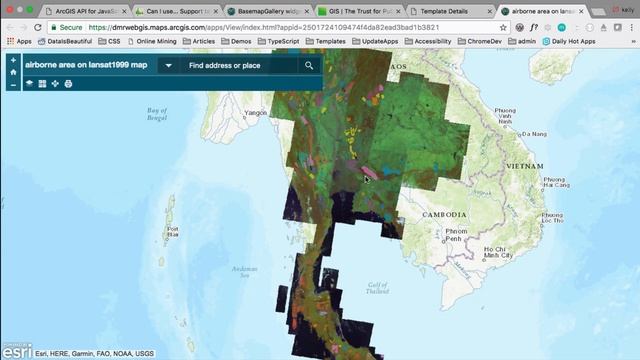Open the Accessibility bookmarks folder
The width and height of the screenshot is (640, 360).
pos(428,41)
